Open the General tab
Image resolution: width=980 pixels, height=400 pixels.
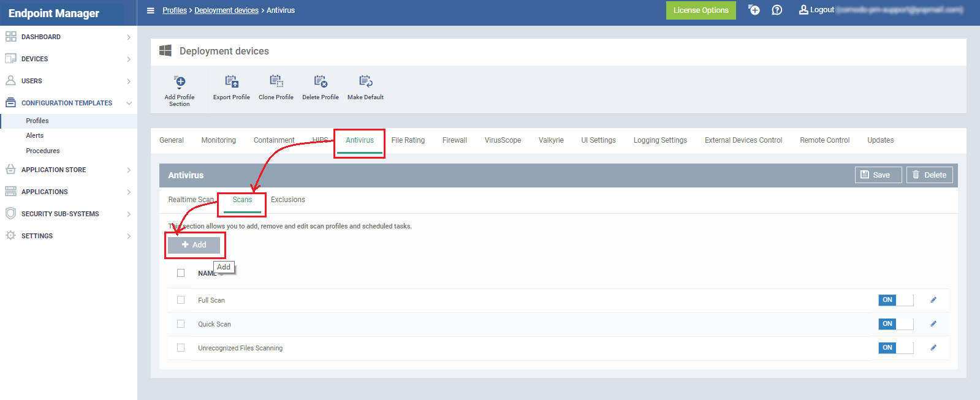[x=172, y=140]
